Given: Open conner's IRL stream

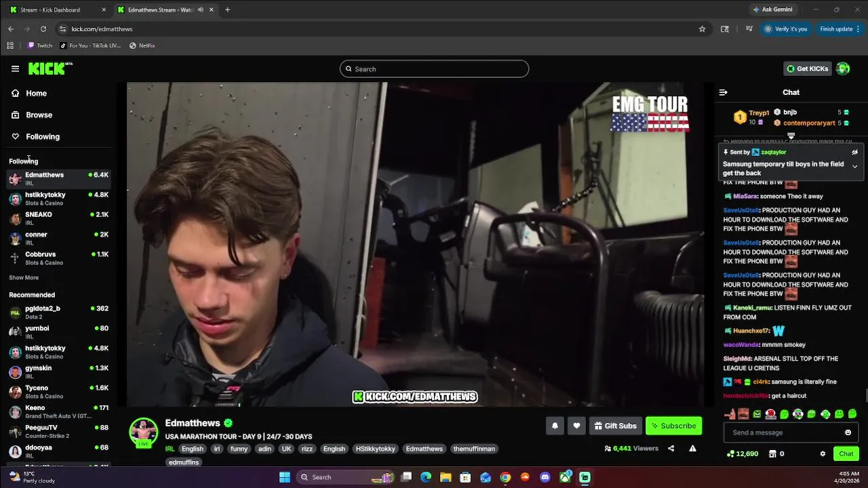Looking at the screenshot, I should point(58,238).
